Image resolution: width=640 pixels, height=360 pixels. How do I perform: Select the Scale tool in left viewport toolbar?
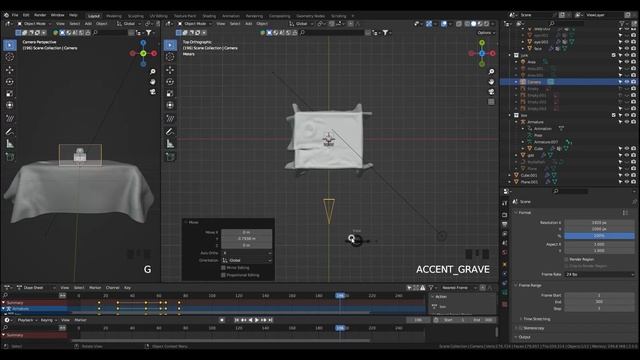(x=10, y=93)
